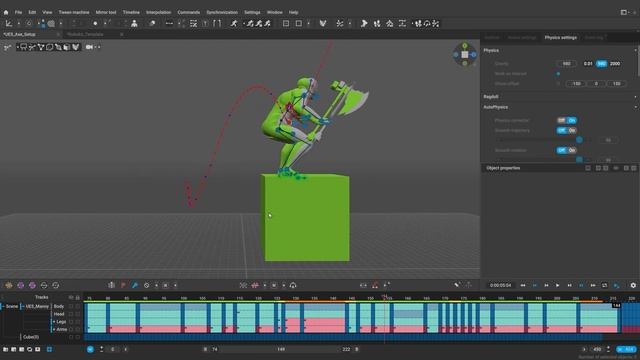
Task: Open the Tween machine menu
Action: coord(74,12)
